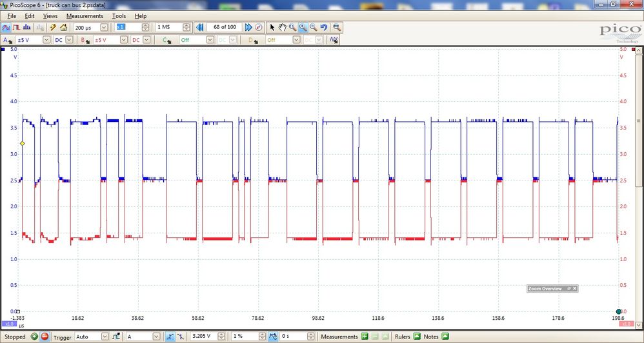Undo the last zoom

324,28
